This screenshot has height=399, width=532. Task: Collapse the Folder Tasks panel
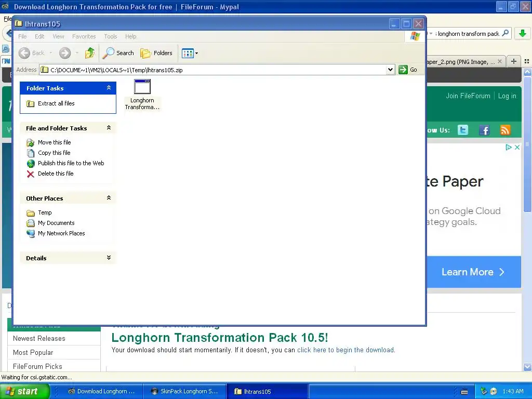pyautogui.click(x=109, y=88)
